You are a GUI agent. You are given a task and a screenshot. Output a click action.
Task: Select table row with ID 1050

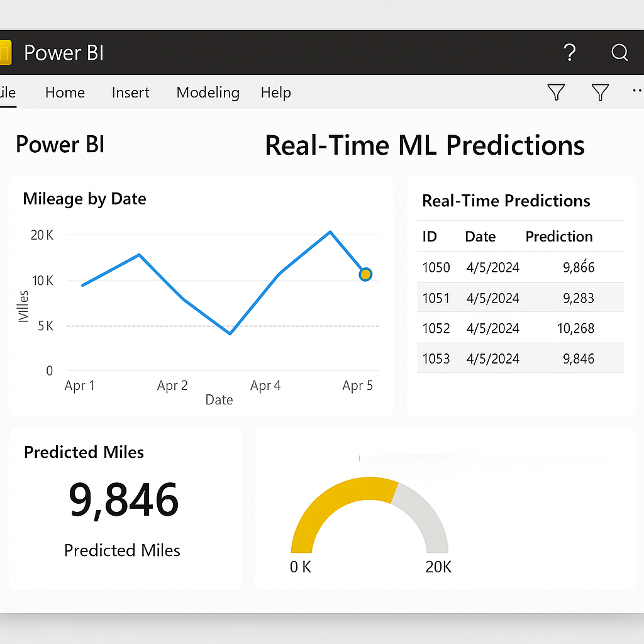(520, 267)
